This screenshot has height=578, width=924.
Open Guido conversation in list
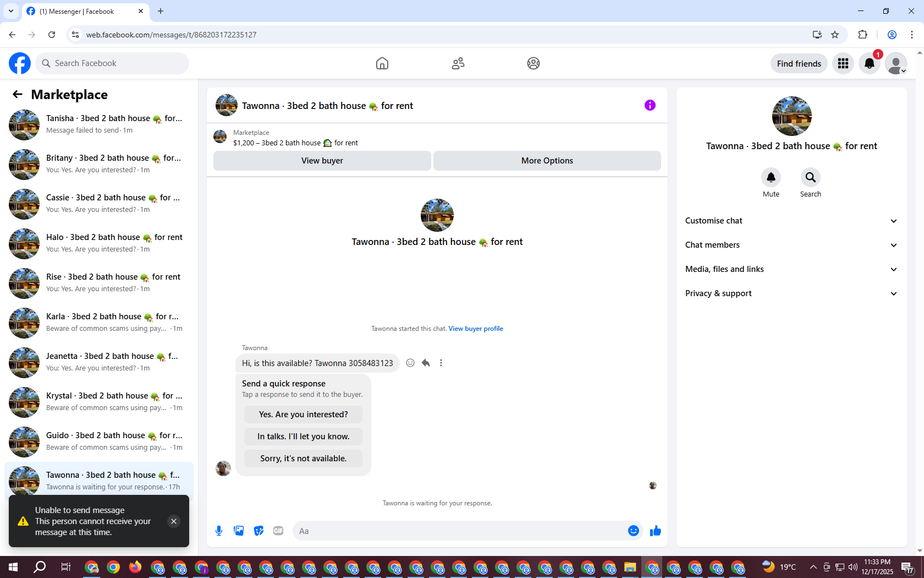click(x=99, y=442)
